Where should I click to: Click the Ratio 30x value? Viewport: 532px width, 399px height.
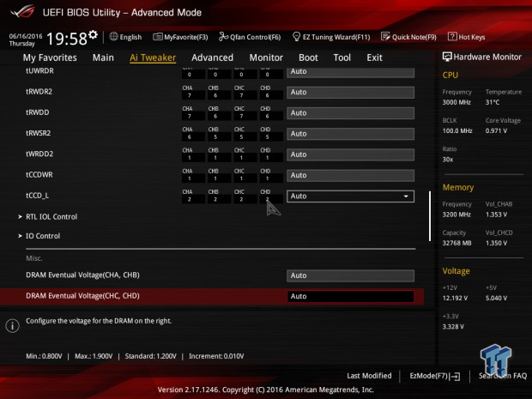(x=448, y=159)
